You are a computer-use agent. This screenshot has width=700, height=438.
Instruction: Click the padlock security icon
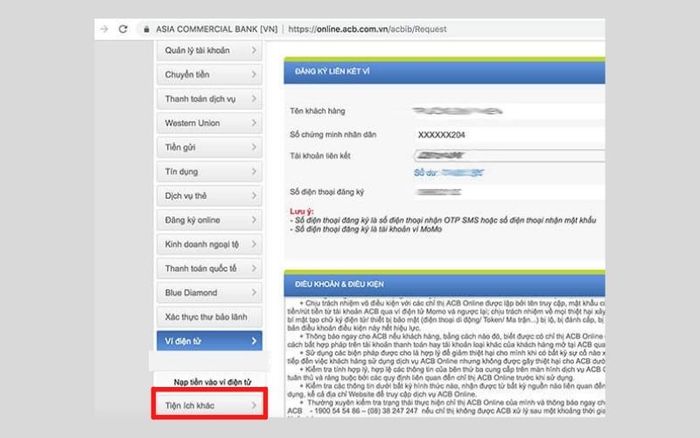146,29
